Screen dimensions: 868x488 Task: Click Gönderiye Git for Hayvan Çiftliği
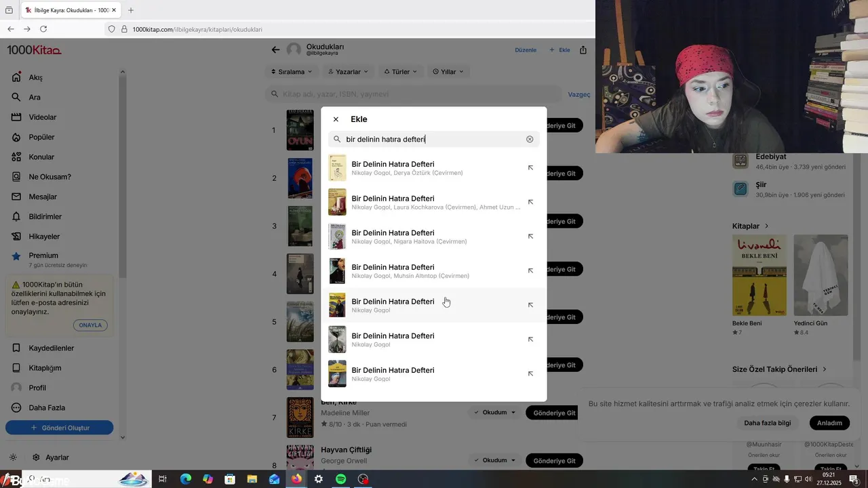[554, 461]
